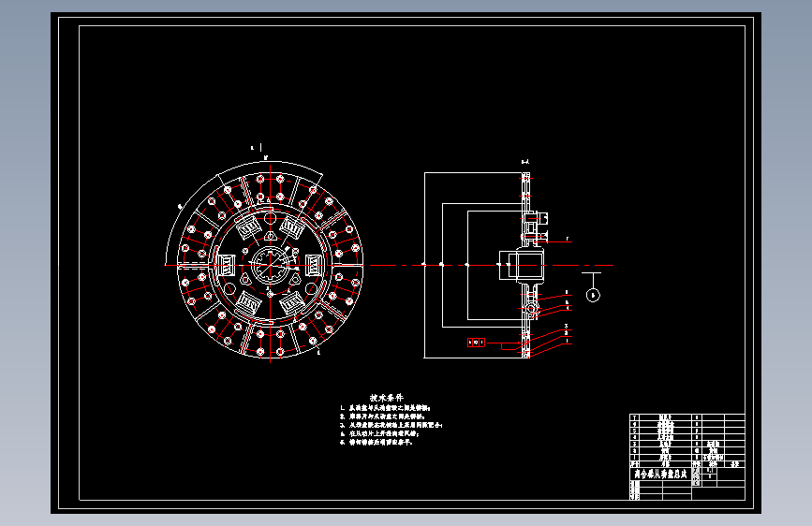Click the circled datum symbol at right

tap(593, 295)
